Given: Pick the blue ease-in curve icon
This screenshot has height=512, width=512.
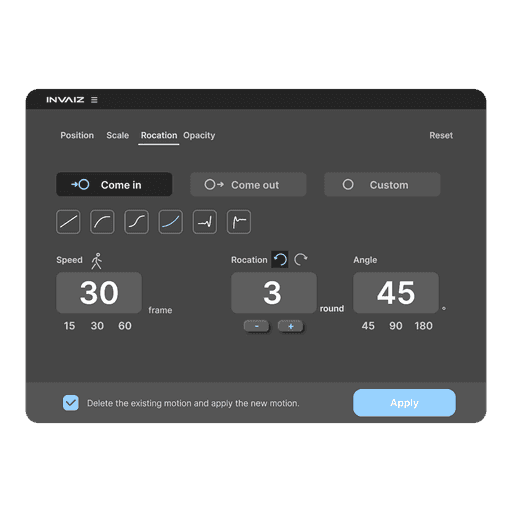Looking at the screenshot, I should (171, 222).
